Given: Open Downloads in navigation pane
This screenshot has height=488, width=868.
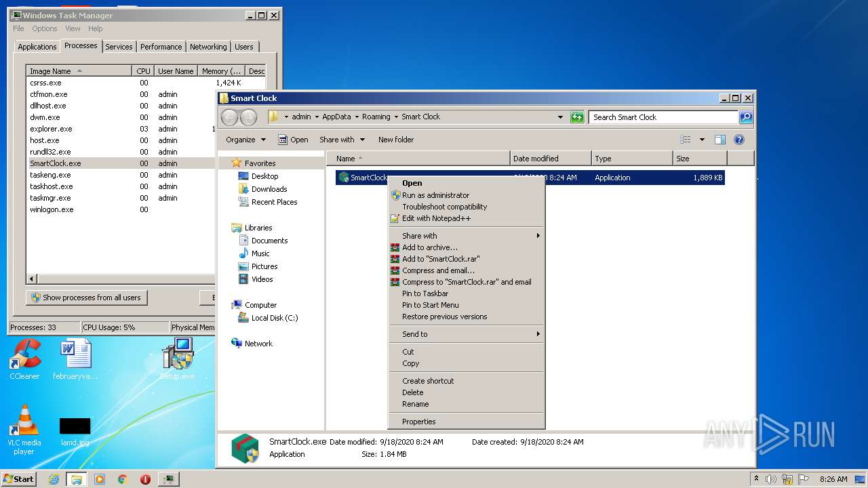Looking at the screenshot, I should tap(269, 189).
